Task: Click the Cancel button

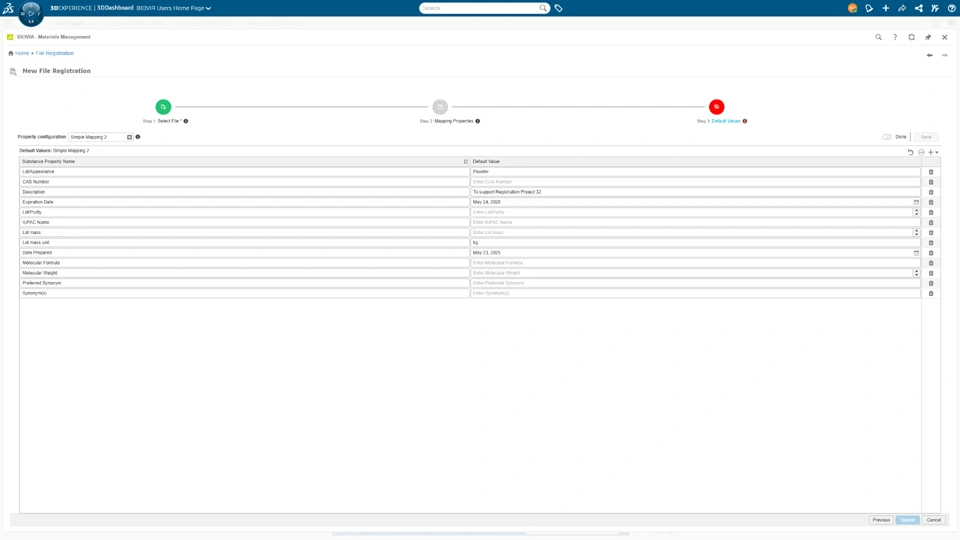Action: coord(934,520)
